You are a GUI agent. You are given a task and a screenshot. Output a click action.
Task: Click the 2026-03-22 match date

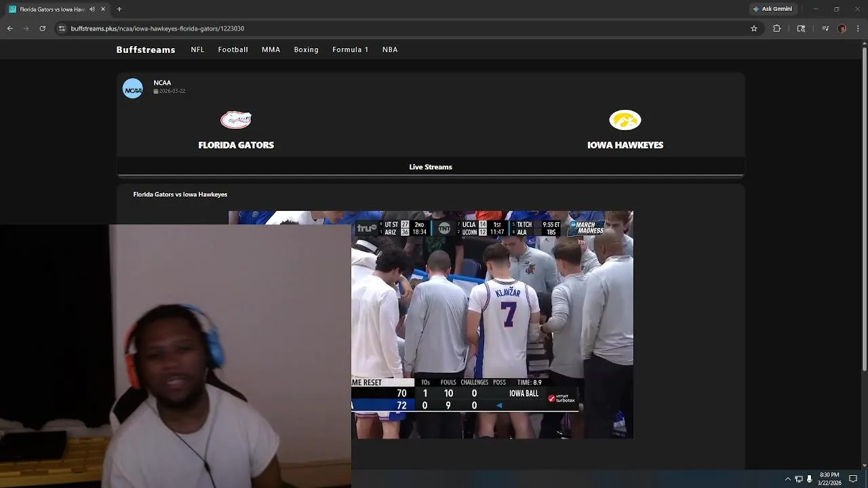(x=170, y=91)
